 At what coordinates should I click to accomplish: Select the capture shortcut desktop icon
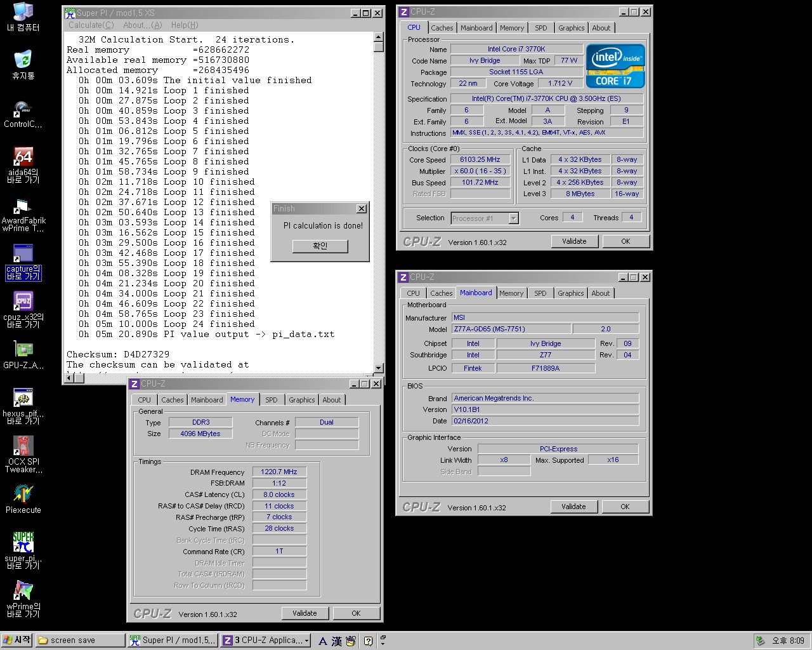[23, 262]
